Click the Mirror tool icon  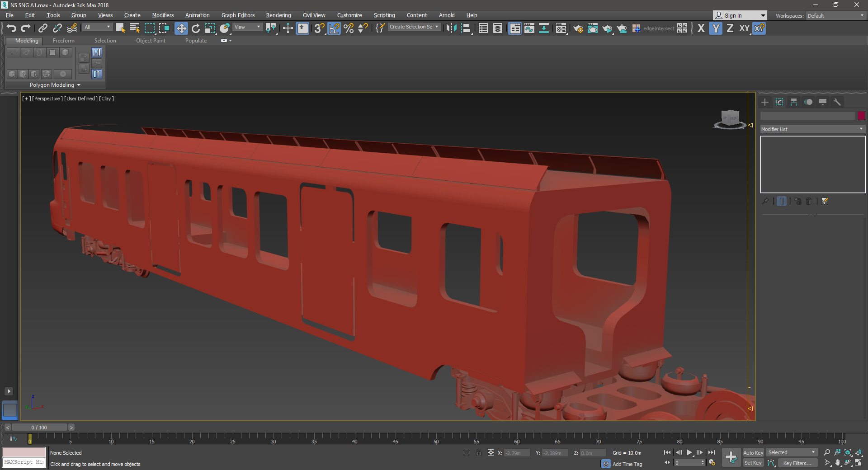(x=451, y=28)
